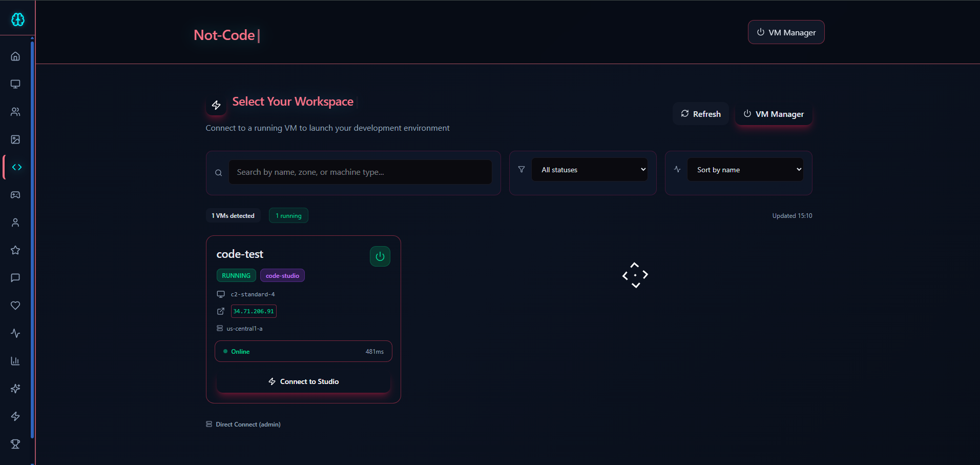Open the Home icon in sidebar
The width and height of the screenshot is (980, 465).
click(x=15, y=56)
